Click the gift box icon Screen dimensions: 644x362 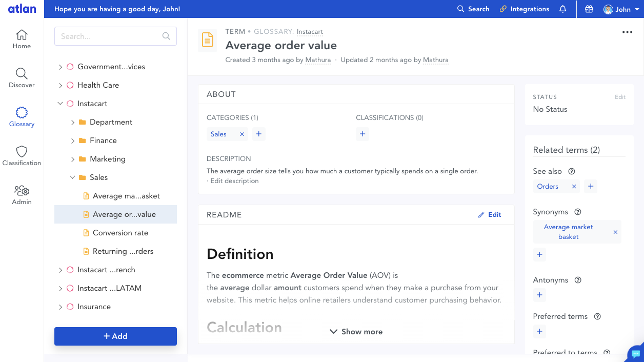click(589, 9)
